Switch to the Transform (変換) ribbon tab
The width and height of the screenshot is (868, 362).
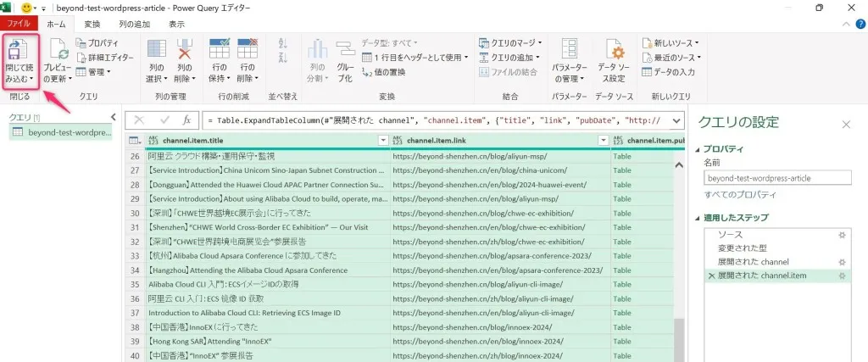click(92, 25)
